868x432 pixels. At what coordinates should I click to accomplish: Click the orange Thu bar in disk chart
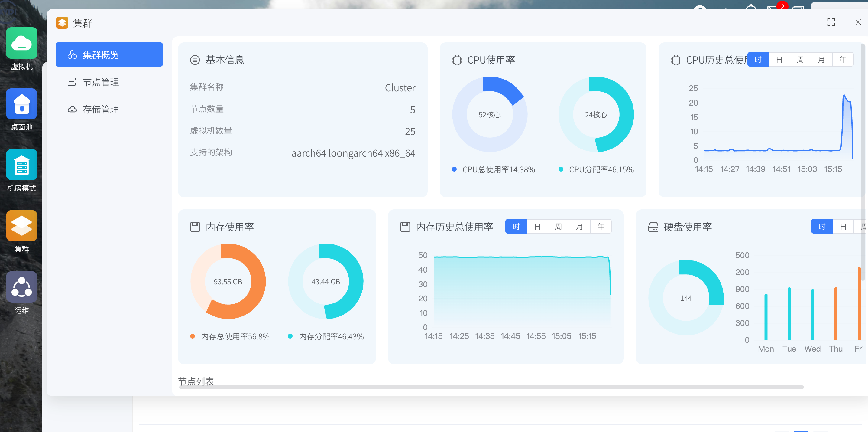[x=836, y=314]
